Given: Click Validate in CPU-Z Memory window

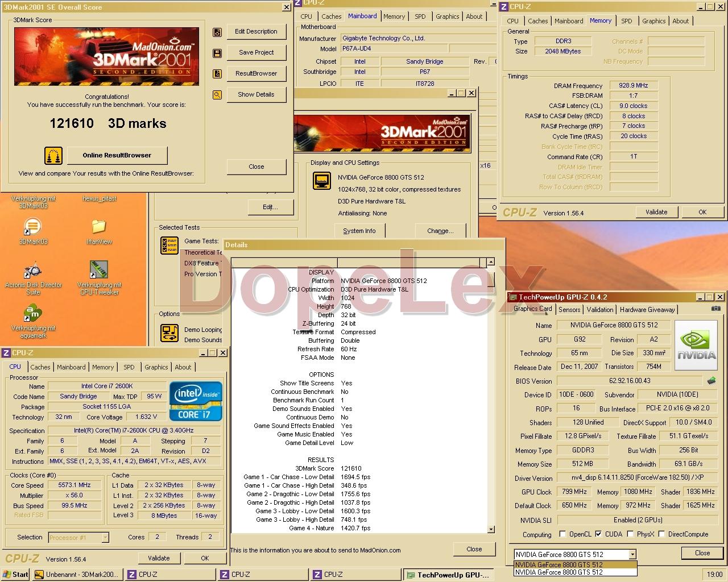Looking at the screenshot, I should 656,212.
